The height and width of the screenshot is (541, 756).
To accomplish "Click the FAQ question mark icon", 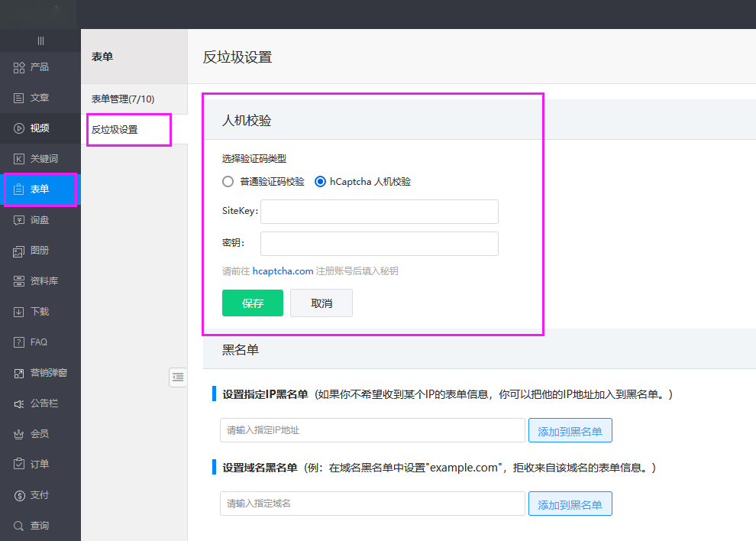I will coord(19,342).
